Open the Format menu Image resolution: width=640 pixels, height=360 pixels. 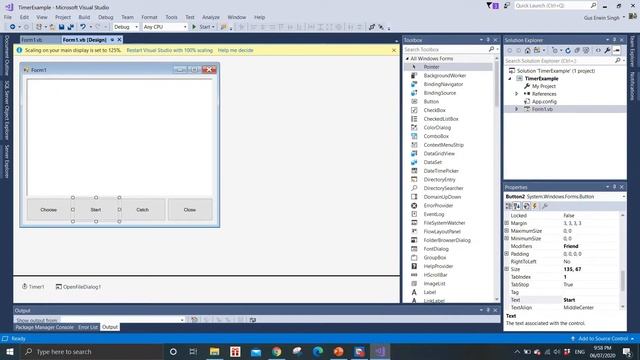click(149, 17)
